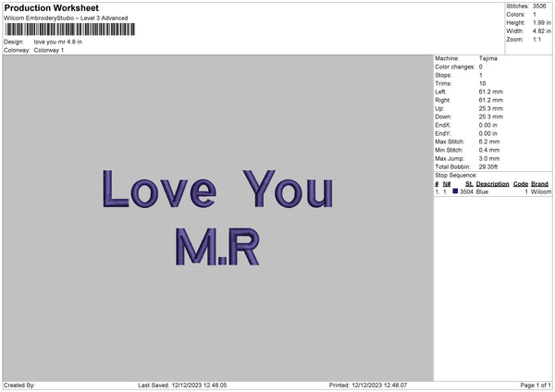Click the Trims value 10
Image resolution: width=555 pixels, height=392 pixels.
483,84
